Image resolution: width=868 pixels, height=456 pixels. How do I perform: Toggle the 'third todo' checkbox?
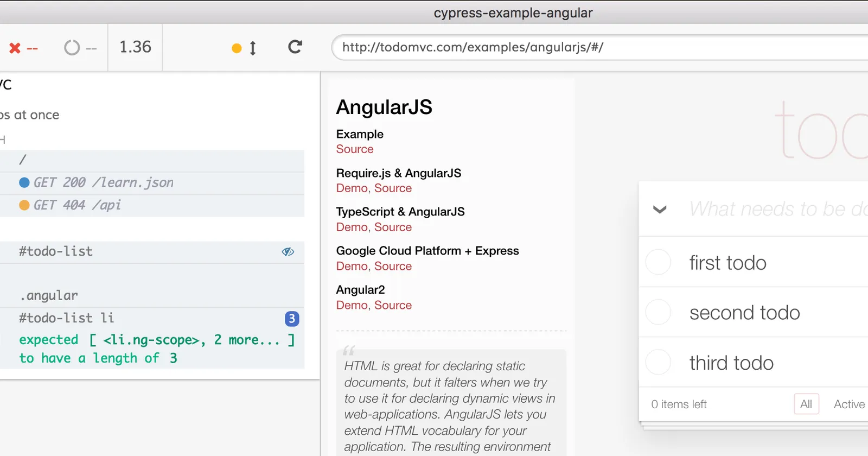pos(658,363)
